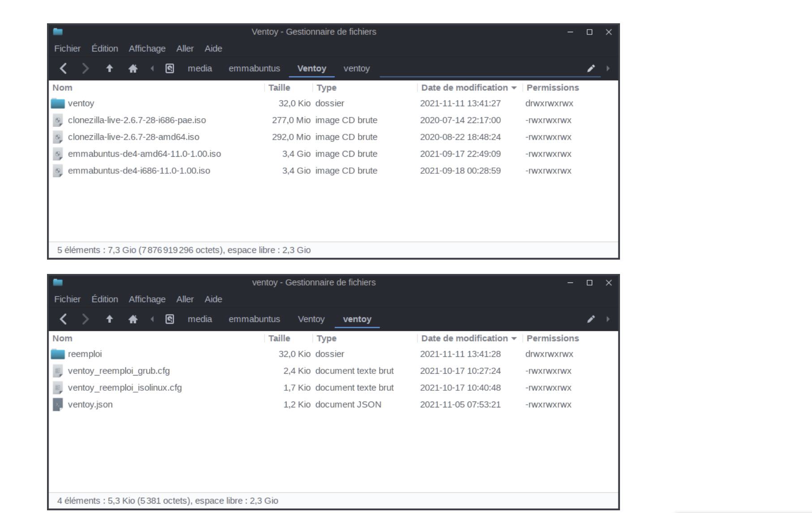812x513 pixels.
Task: Click date 2021-11-05 07:53:21 cell
Action: [460, 405]
